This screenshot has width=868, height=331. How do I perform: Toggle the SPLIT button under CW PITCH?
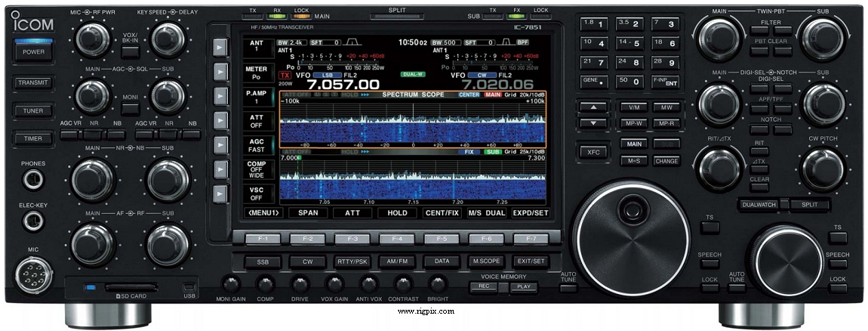point(810,205)
